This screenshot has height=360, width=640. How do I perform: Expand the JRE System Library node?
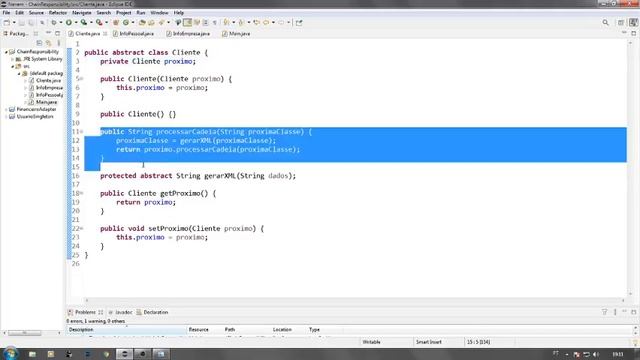pyautogui.click(x=13, y=59)
